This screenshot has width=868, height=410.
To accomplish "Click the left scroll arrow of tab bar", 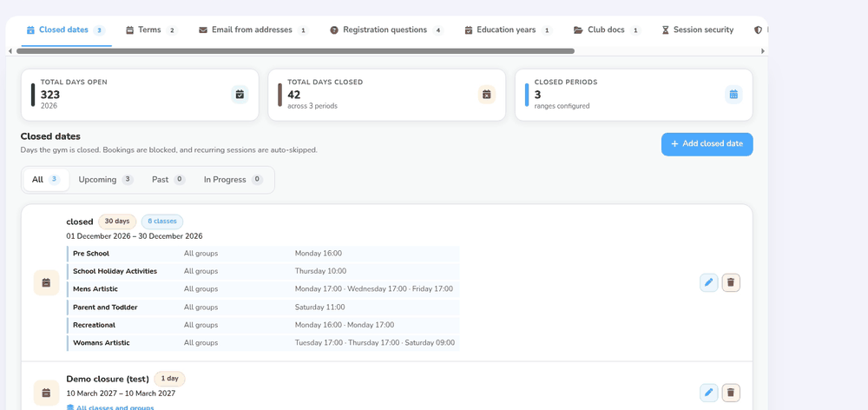I will [x=10, y=51].
